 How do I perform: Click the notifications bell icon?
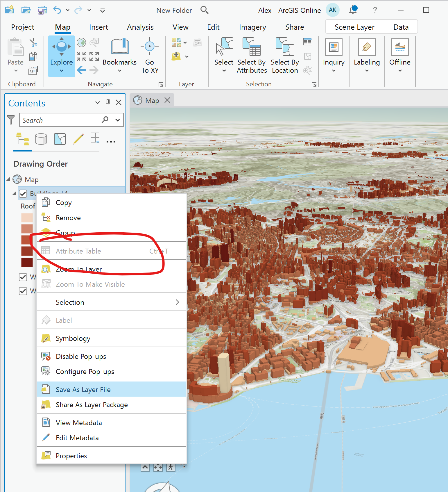click(353, 10)
